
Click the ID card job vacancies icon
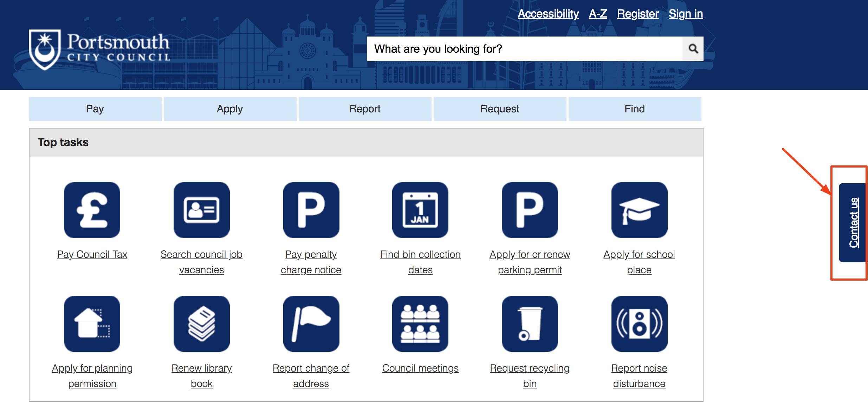click(201, 210)
